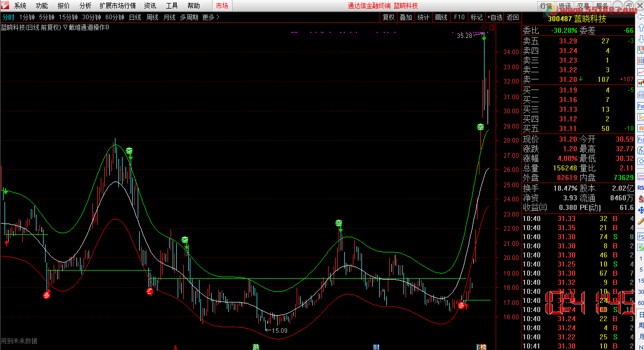Open the 资讯 menu
The image size is (644, 350).
(150, 6)
